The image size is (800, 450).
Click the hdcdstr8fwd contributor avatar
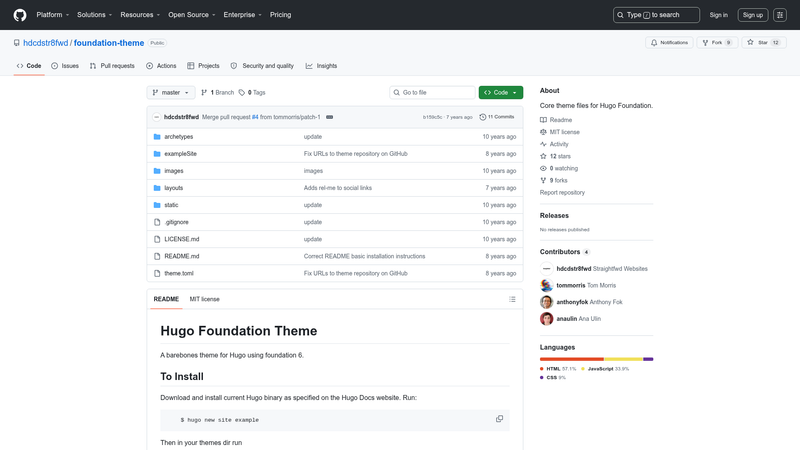(546, 268)
